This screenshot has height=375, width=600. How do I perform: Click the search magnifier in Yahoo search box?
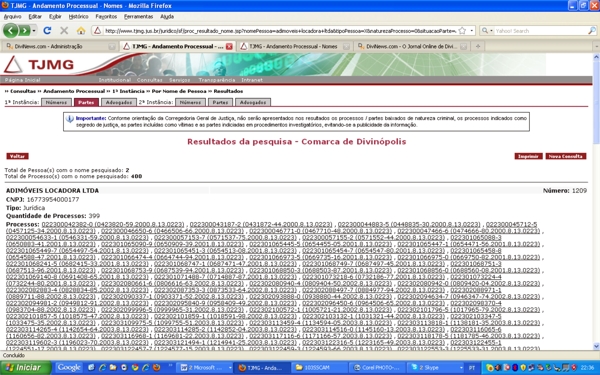592,31
